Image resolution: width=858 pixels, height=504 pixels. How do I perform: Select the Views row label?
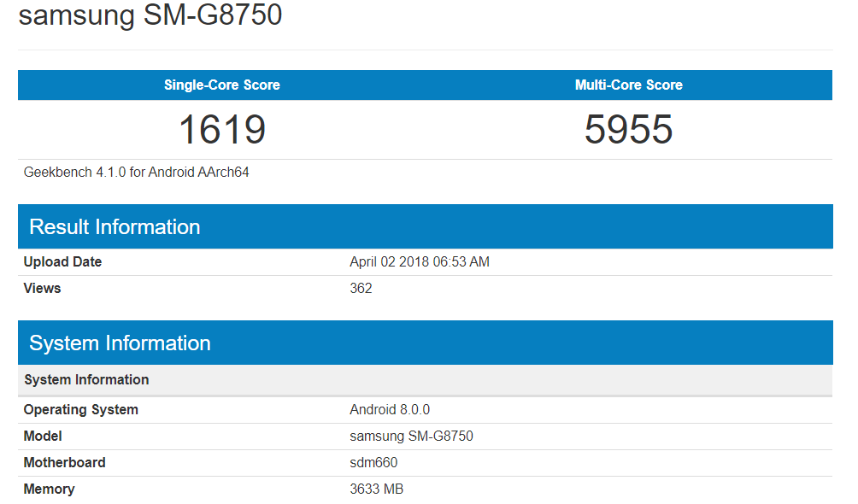(42, 288)
